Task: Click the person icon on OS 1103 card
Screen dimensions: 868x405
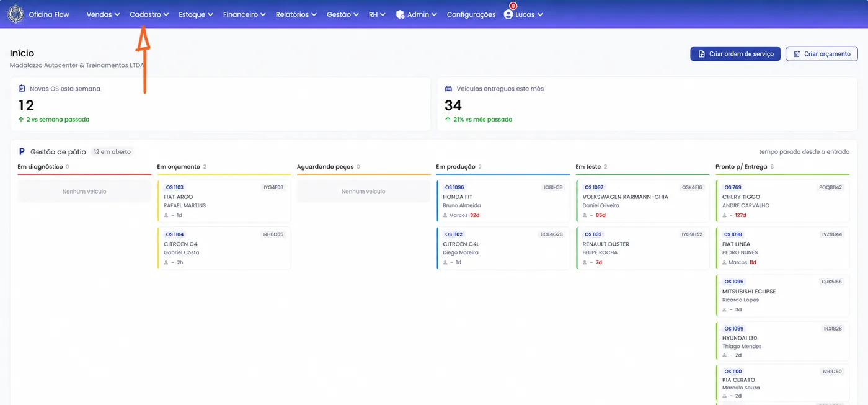Action: (166, 215)
